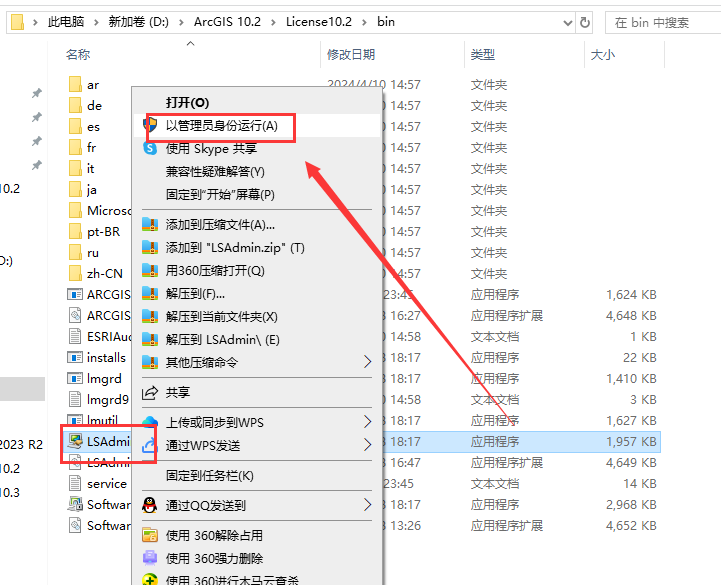This screenshot has width=721, height=585.
Task: Sort by the 名称 column header
Action: (x=78, y=54)
